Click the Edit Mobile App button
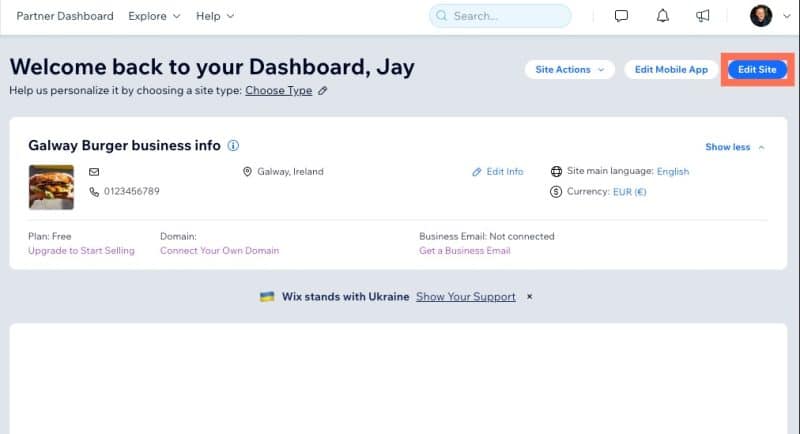 click(x=671, y=69)
